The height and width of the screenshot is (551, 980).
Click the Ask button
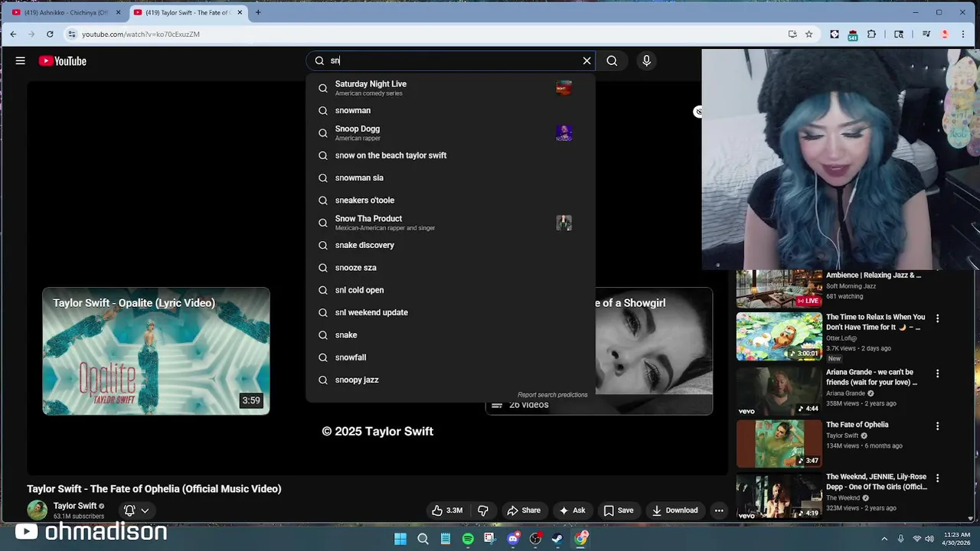point(572,510)
